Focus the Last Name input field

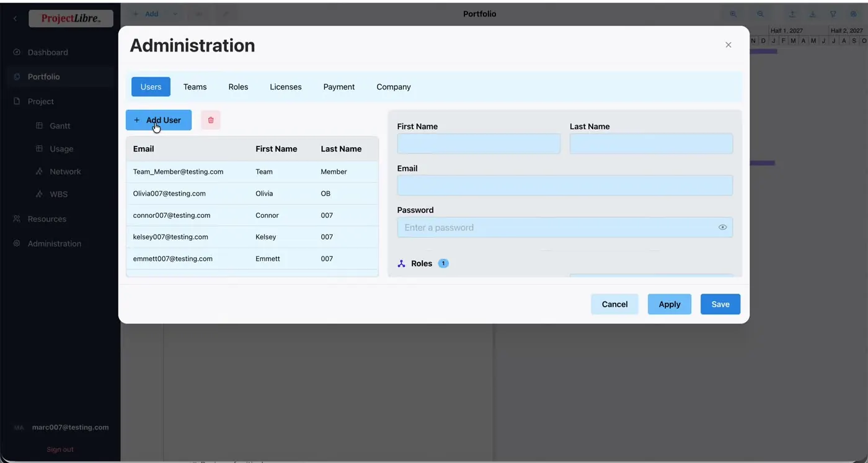coord(651,144)
